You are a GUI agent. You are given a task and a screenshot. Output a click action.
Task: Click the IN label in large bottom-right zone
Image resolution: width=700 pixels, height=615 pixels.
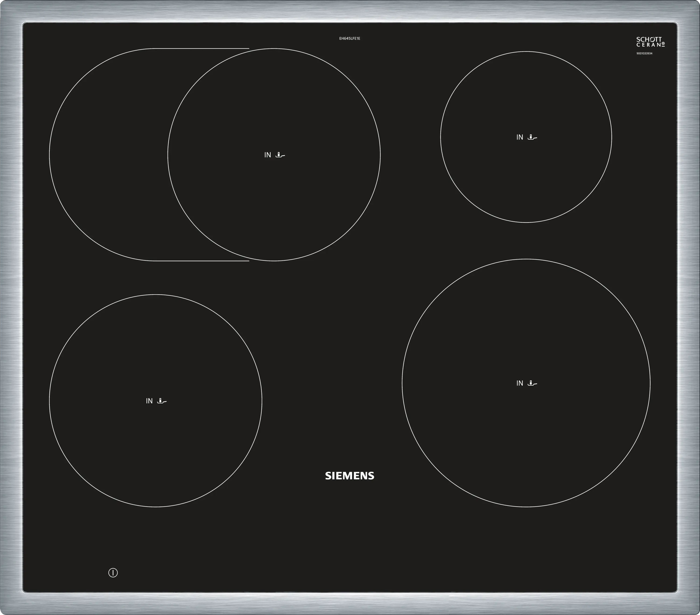tap(520, 383)
